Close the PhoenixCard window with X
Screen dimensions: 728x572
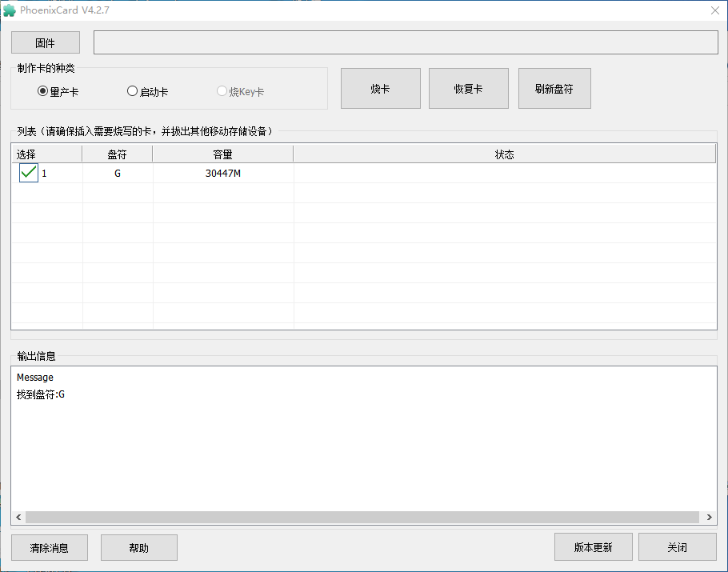click(x=715, y=10)
